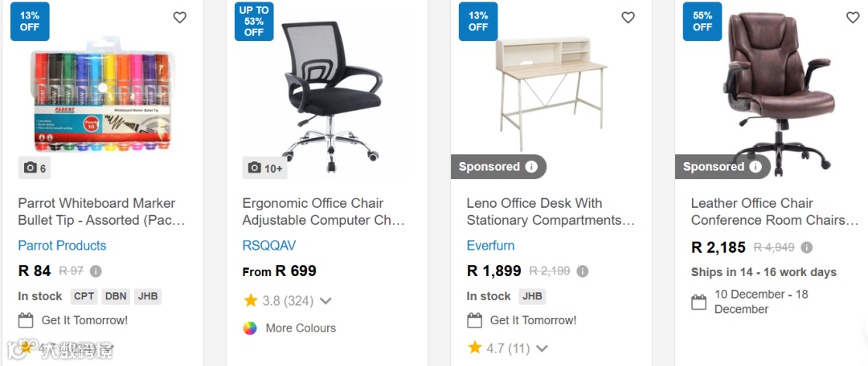This screenshot has height=366, width=868.
Task: Click Sponsored info icon on Leno desk
Action: (531, 167)
